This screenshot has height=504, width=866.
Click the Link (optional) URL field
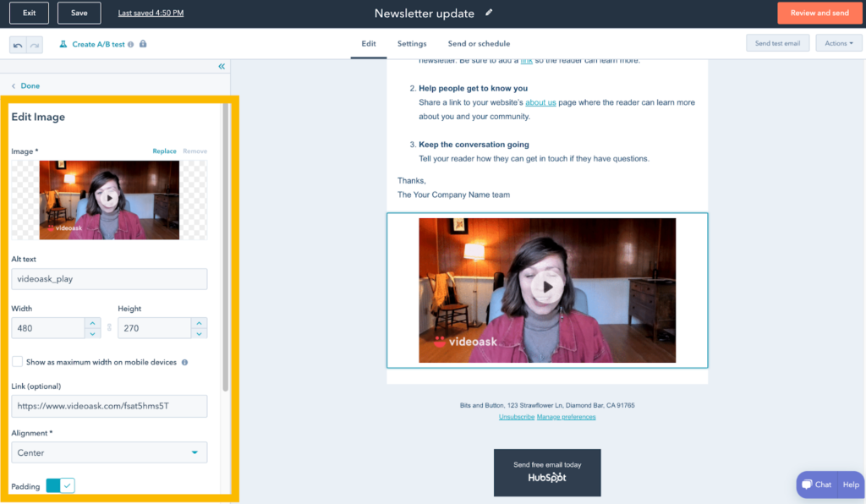[x=109, y=406]
